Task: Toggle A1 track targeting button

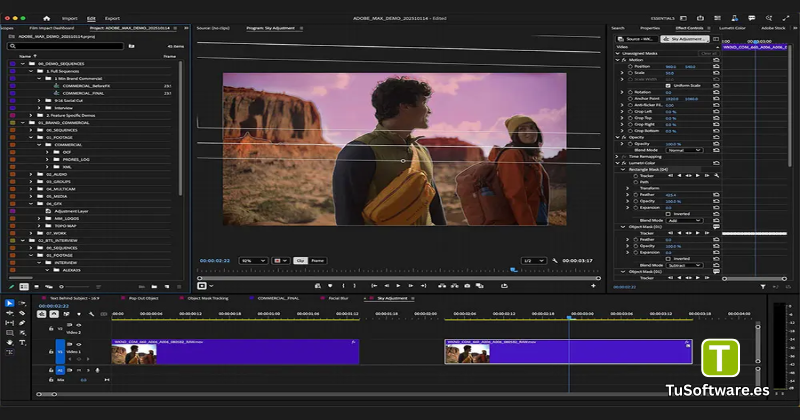Action: [x=60, y=370]
